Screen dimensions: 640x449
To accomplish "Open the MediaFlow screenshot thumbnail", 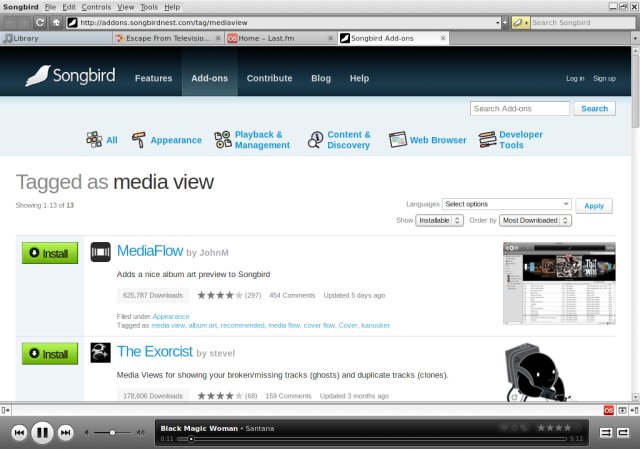I will coord(559,283).
